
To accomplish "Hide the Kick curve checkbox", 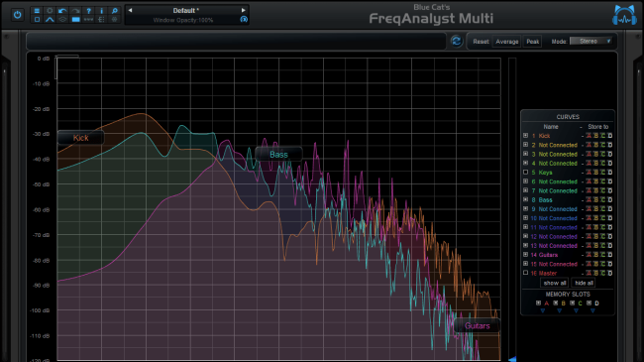I will [525, 135].
